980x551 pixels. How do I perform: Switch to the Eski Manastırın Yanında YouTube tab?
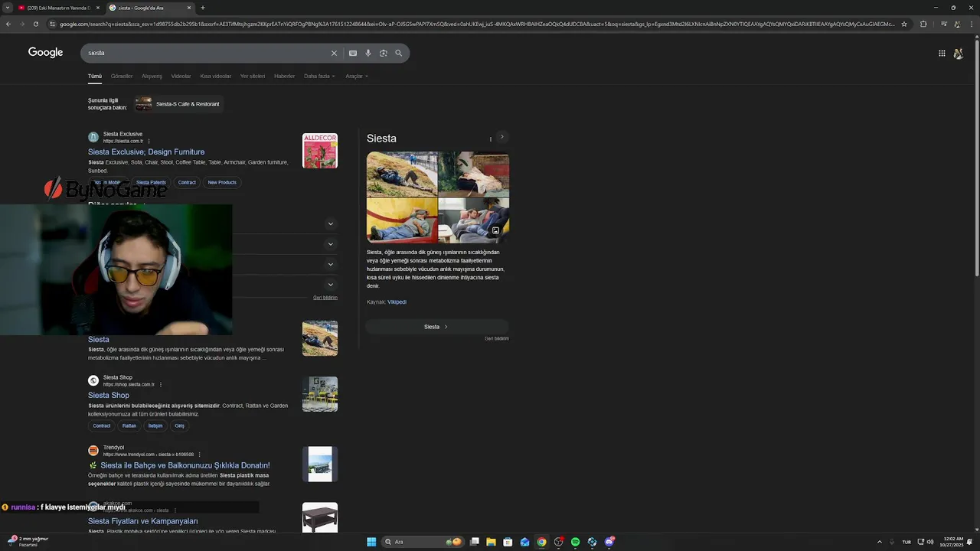coord(58,8)
